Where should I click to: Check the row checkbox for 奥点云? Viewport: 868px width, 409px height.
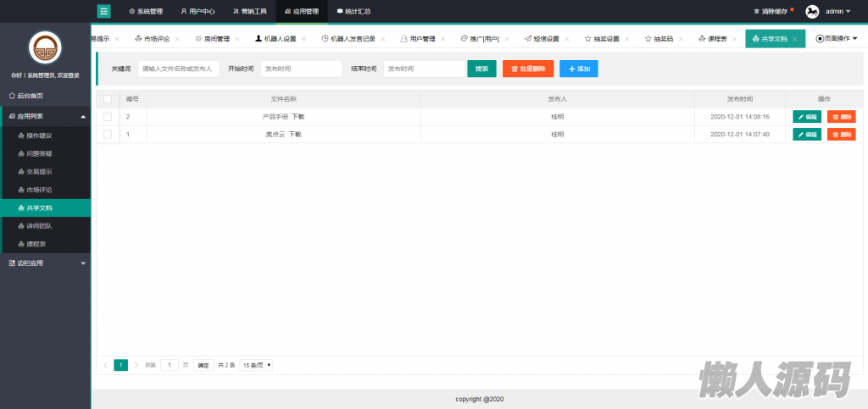pos(108,135)
